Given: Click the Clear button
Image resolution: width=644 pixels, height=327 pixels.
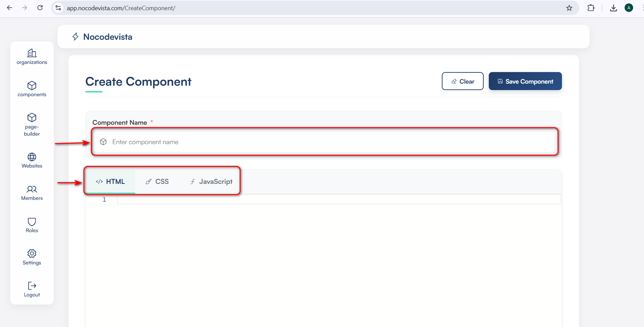Looking at the screenshot, I should tap(462, 81).
